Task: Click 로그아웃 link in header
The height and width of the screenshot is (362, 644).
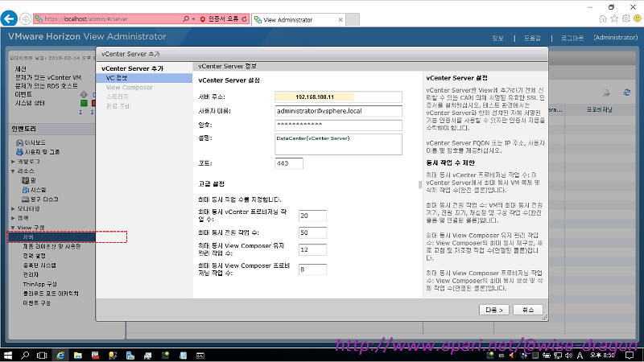Action: 572,38
